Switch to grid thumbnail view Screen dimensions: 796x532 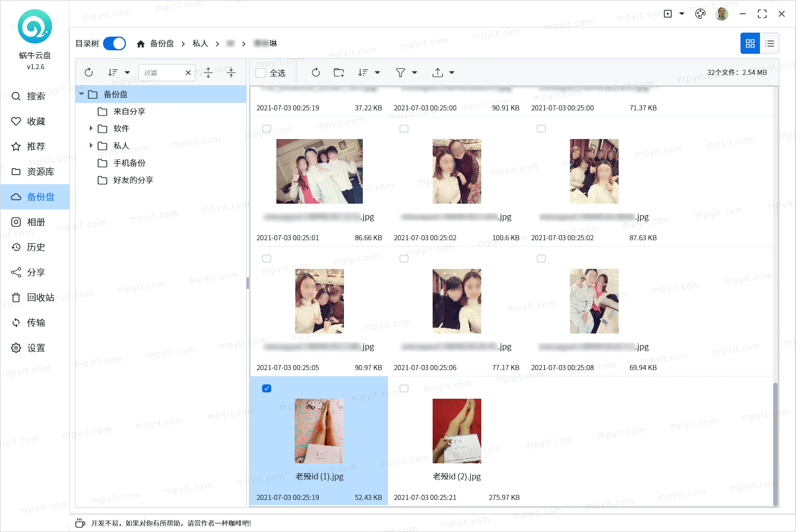pyautogui.click(x=750, y=43)
